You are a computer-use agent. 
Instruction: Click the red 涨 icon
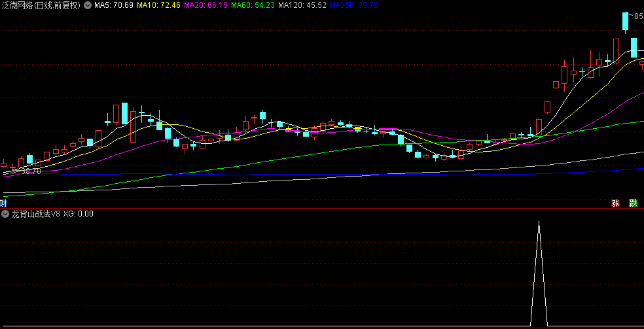tap(615, 203)
